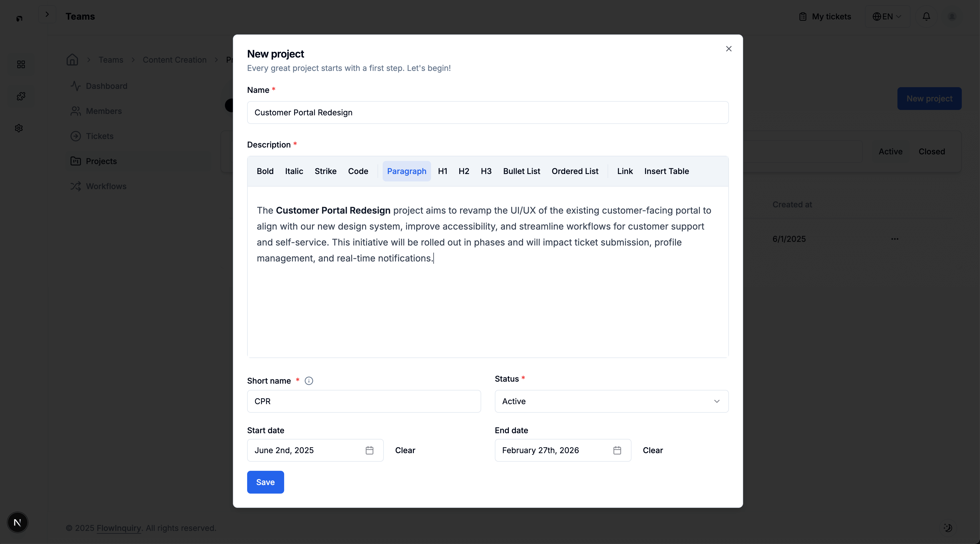Select Insert Table in the editor toolbar

point(667,171)
